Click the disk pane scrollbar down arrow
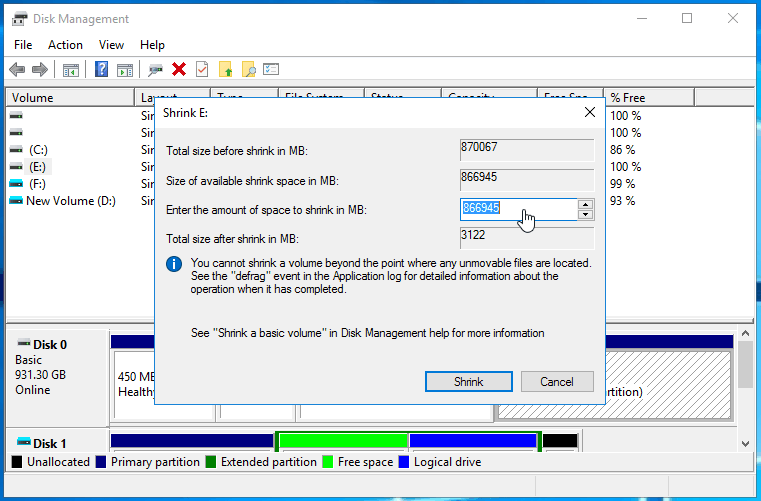The height and width of the screenshot is (501, 761). click(745, 444)
